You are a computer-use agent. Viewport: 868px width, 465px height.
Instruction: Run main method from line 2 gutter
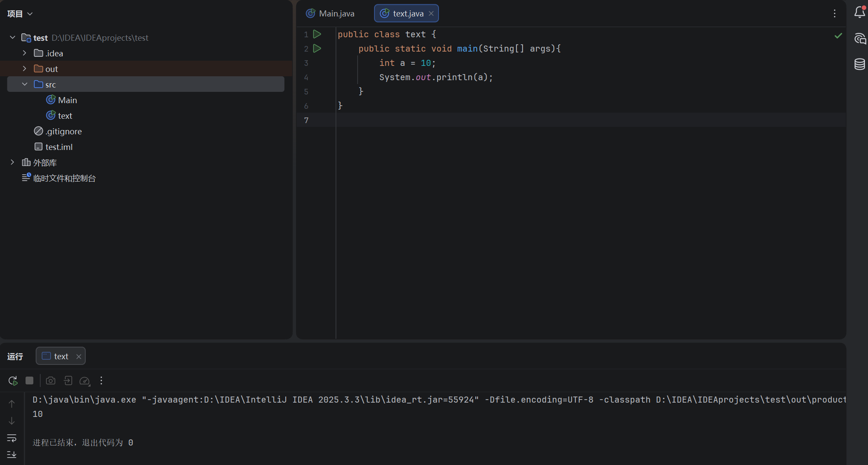(317, 49)
